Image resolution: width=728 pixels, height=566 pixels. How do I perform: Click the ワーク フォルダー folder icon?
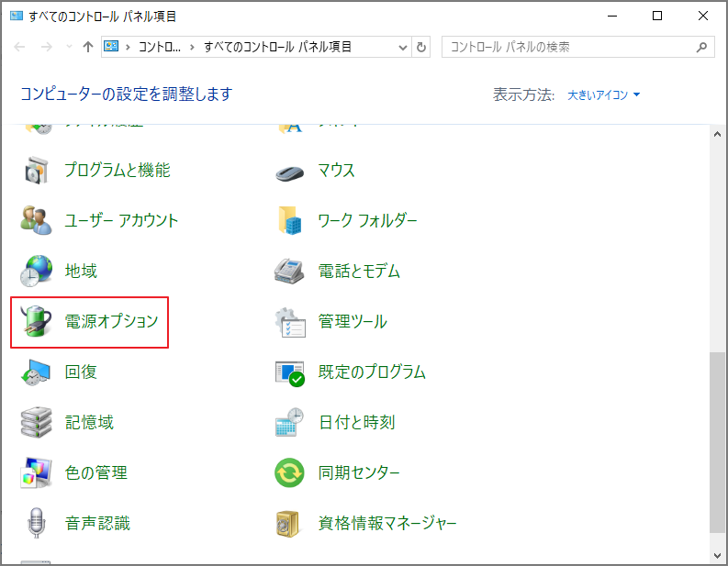click(x=289, y=220)
